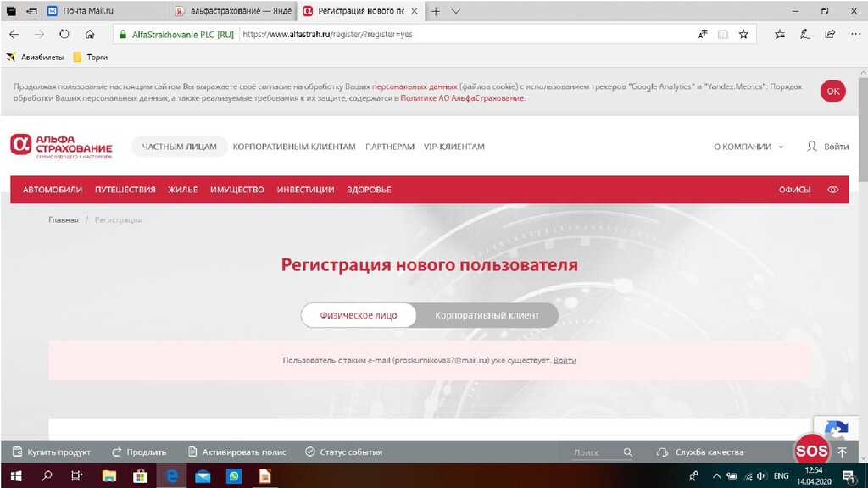Image resolution: width=868 pixels, height=488 pixels.
Task: Open Windows taskbar search
Action: [x=47, y=476]
